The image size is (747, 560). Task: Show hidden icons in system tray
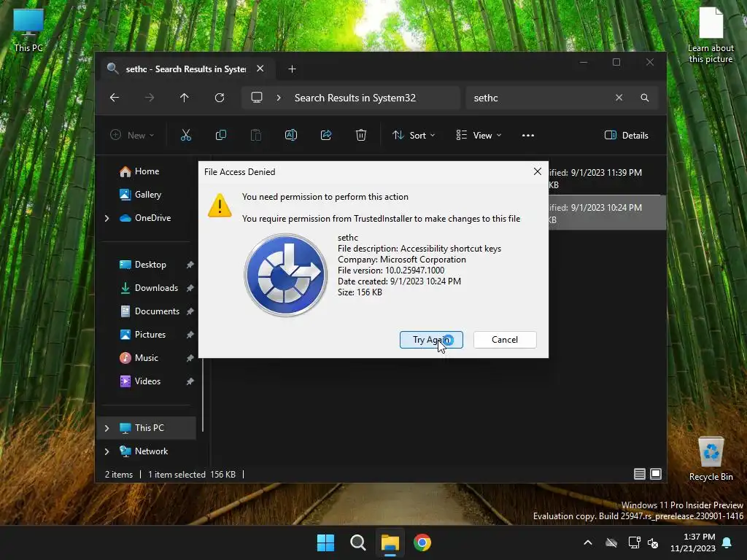point(588,542)
